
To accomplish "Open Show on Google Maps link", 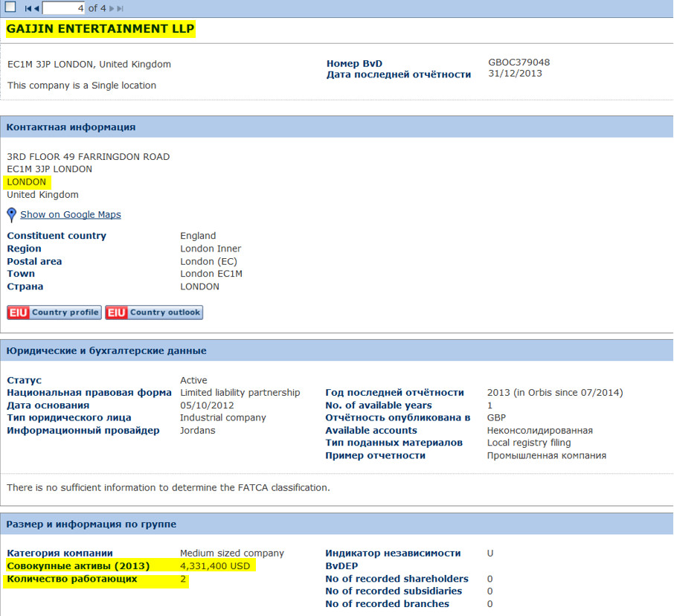I will pos(71,214).
